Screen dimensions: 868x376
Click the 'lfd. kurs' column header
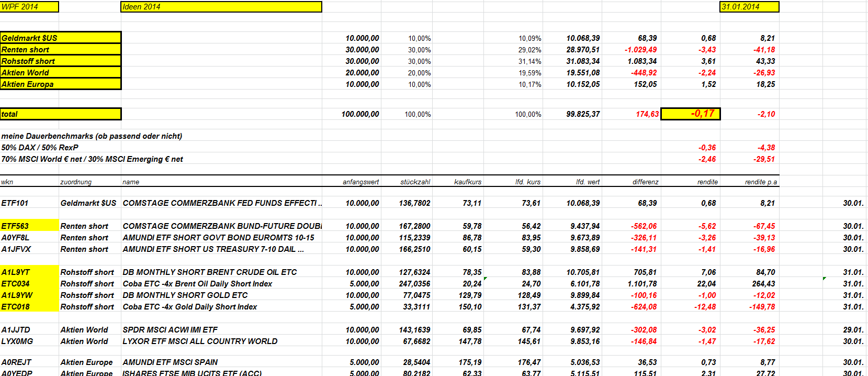pos(528,182)
